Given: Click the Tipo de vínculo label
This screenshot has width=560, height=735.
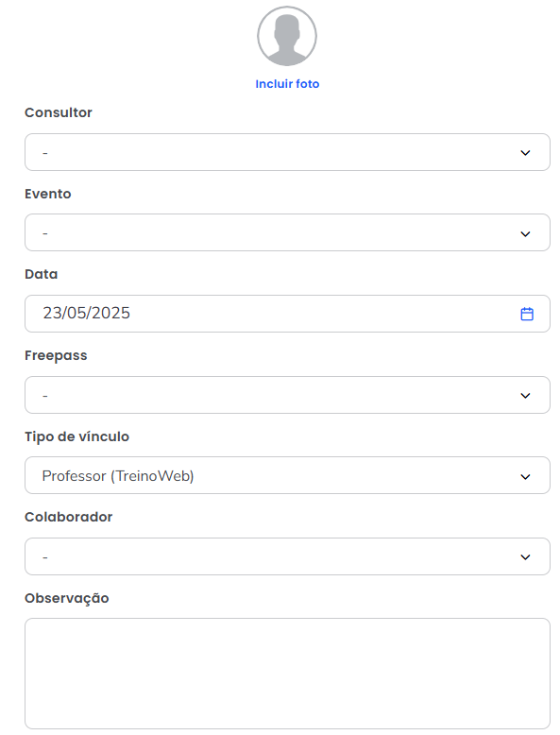Looking at the screenshot, I should pos(76,436).
